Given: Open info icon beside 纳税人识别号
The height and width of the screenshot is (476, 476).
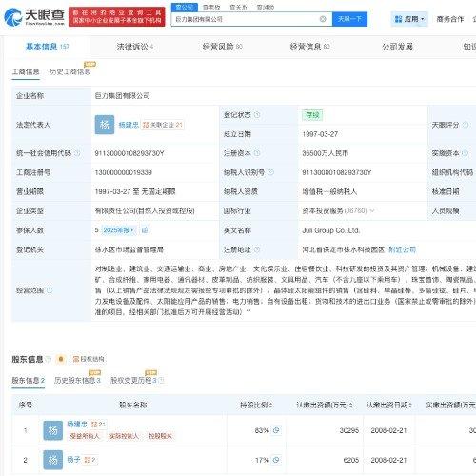Looking at the screenshot, I should 270,172.
